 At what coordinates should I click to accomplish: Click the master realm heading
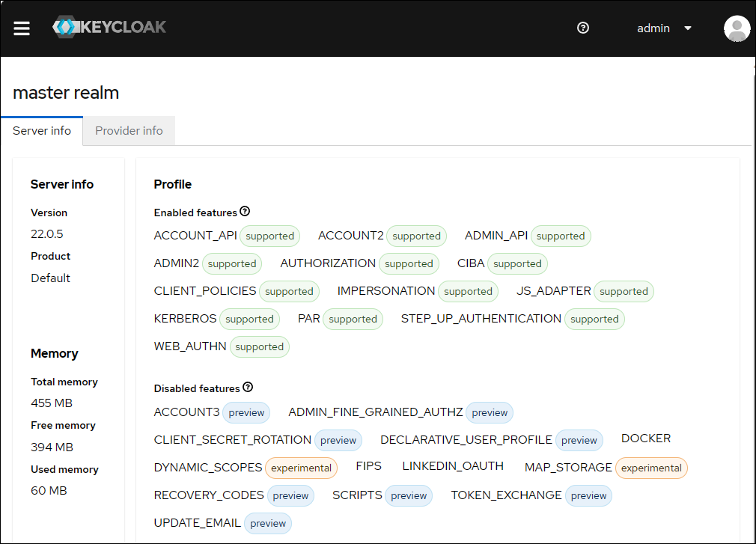(66, 93)
